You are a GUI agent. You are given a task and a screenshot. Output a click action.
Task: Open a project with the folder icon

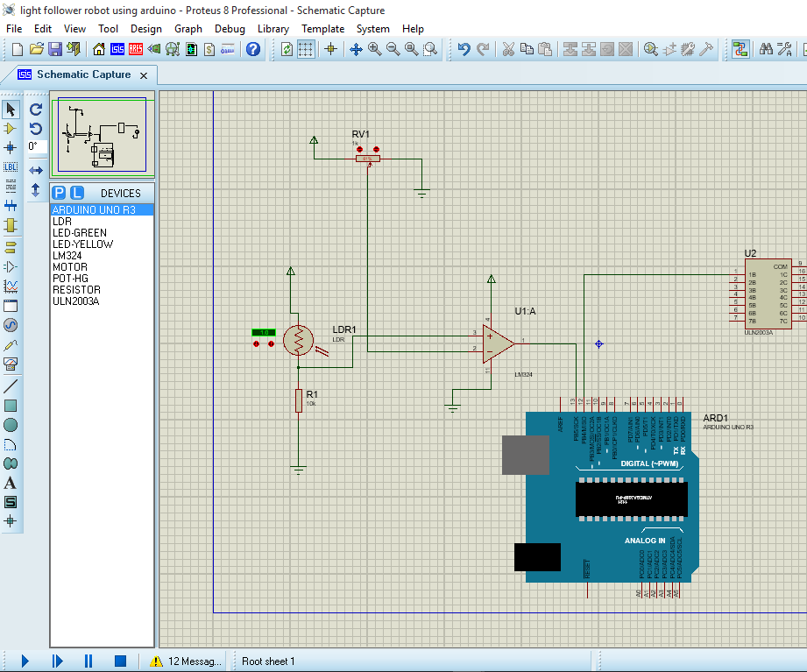click(37, 49)
